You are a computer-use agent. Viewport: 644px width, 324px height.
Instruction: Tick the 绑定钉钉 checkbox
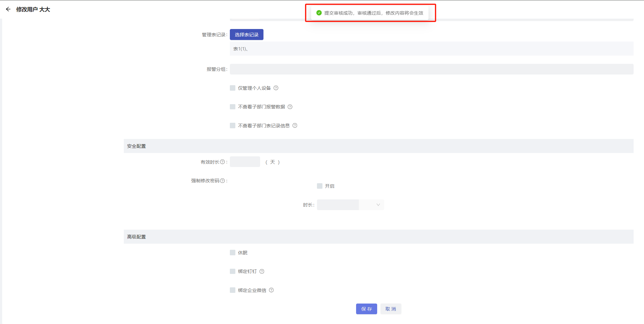(x=233, y=271)
